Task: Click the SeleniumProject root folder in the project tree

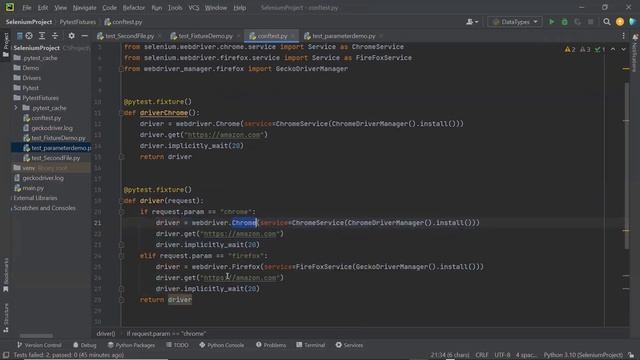Action: tap(36, 48)
